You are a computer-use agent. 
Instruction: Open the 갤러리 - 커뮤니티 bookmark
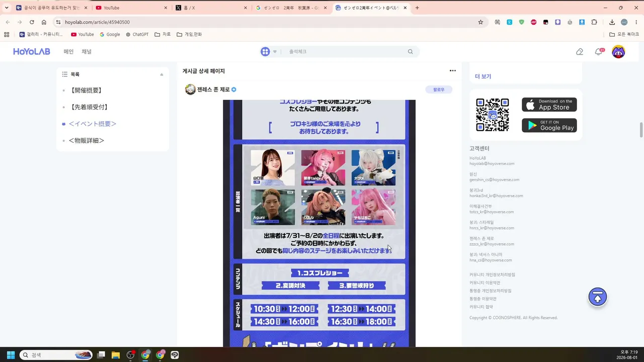pyautogui.click(x=41, y=35)
